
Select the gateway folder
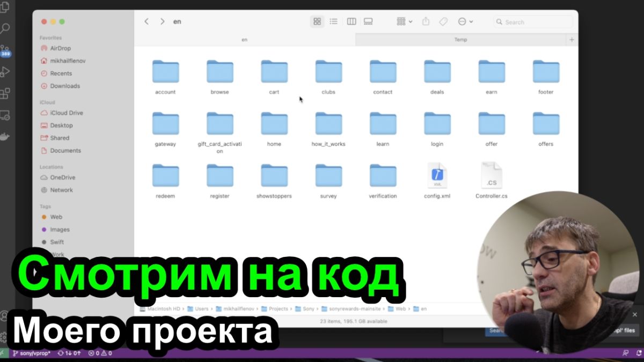coord(165,124)
